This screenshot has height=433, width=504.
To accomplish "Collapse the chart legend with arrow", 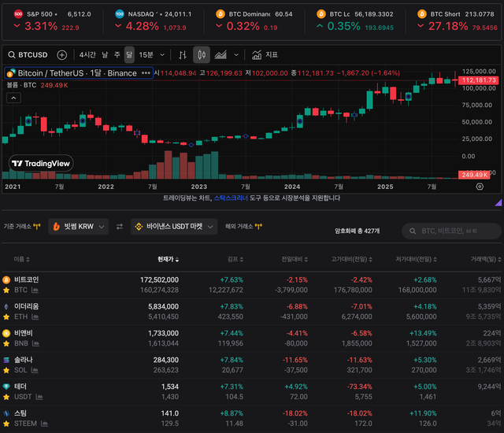I will pyautogui.click(x=13, y=98).
